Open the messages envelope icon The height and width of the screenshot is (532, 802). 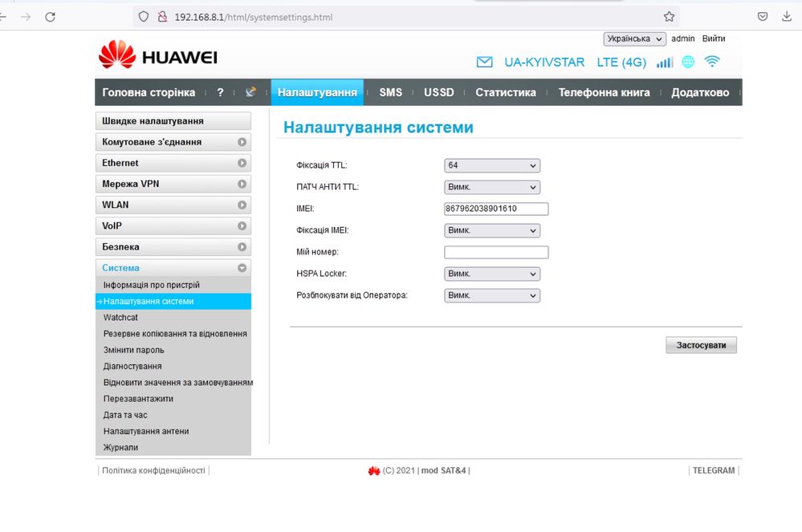click(484, 63)
